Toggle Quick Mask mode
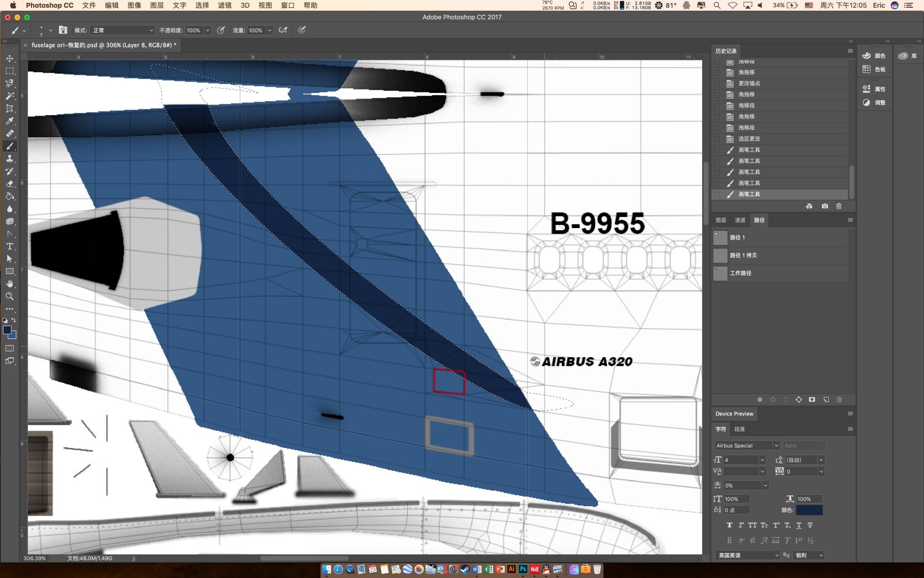The height and width of the screenshot is (578, 924). (x=9, y=348)
